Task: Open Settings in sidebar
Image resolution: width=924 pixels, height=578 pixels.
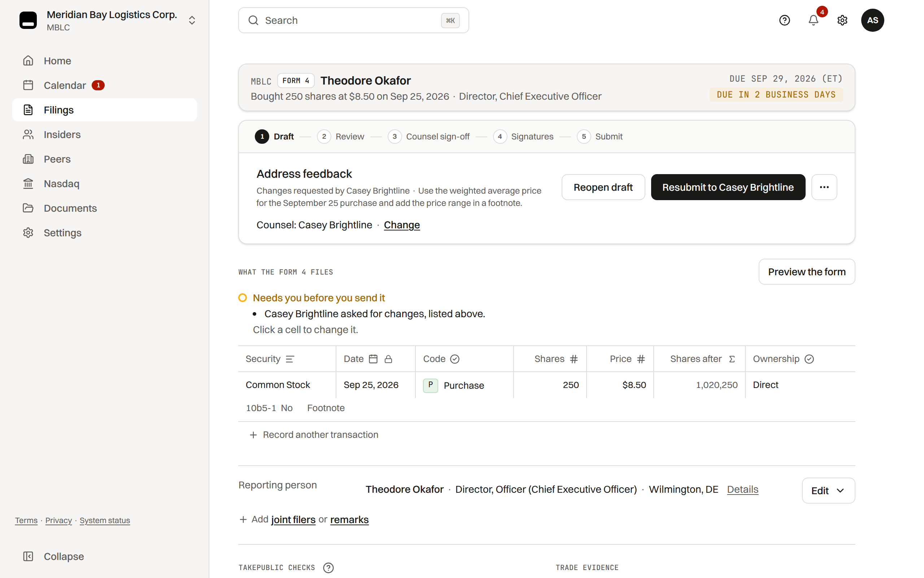Action: point(105,233)
